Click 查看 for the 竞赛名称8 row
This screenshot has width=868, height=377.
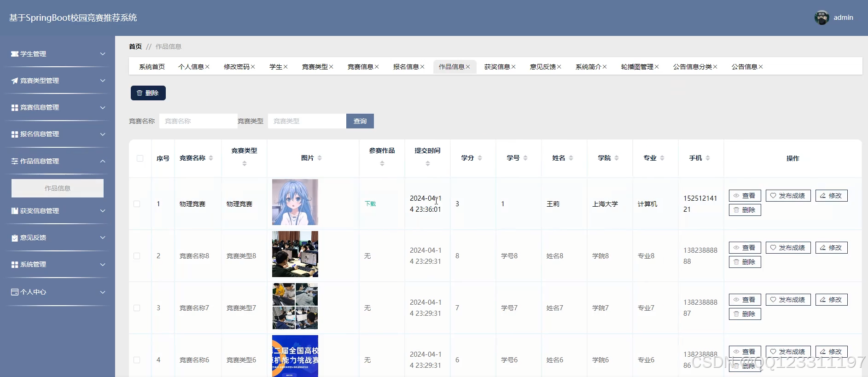point(745,248)
